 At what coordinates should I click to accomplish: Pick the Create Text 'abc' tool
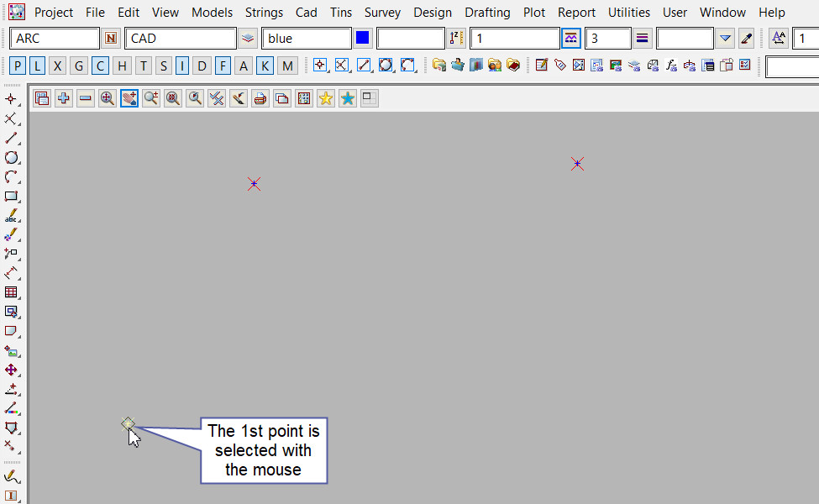(x=12, y=216)
